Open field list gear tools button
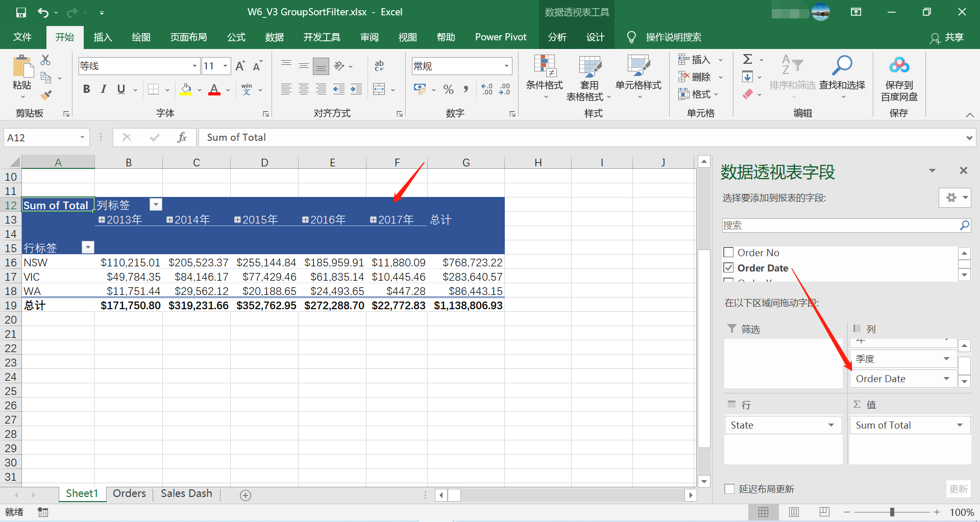 pos(954,197)
